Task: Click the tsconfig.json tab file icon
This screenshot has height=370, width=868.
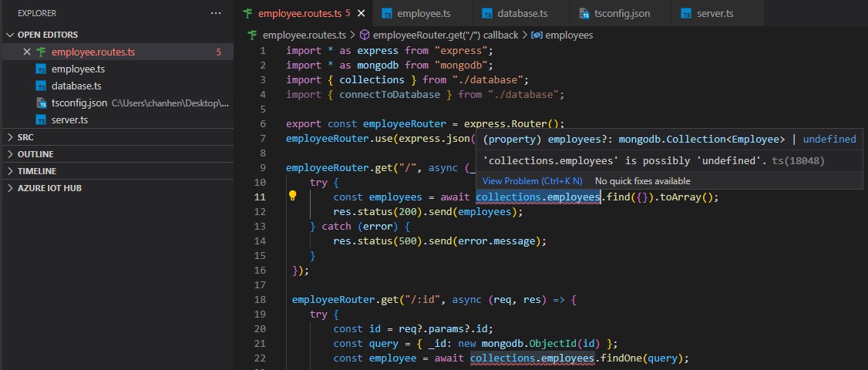Action: pyautogui.click(x=584, y=14)
